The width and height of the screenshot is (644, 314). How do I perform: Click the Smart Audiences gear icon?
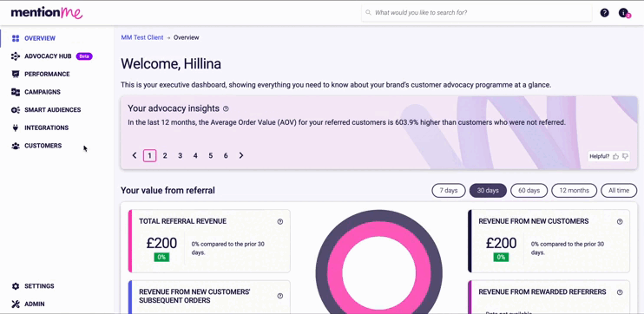click(16, 110)
